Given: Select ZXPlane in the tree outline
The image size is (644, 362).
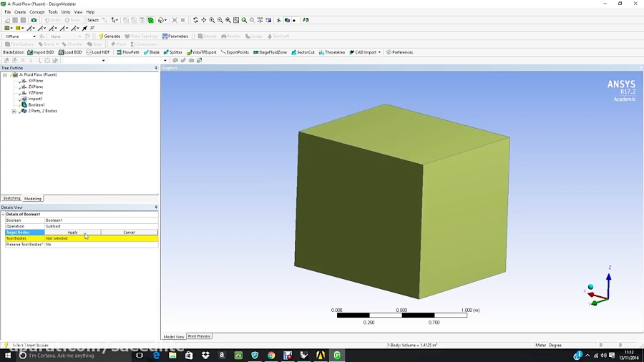Looking at the screenshot, I should point(35,87).
